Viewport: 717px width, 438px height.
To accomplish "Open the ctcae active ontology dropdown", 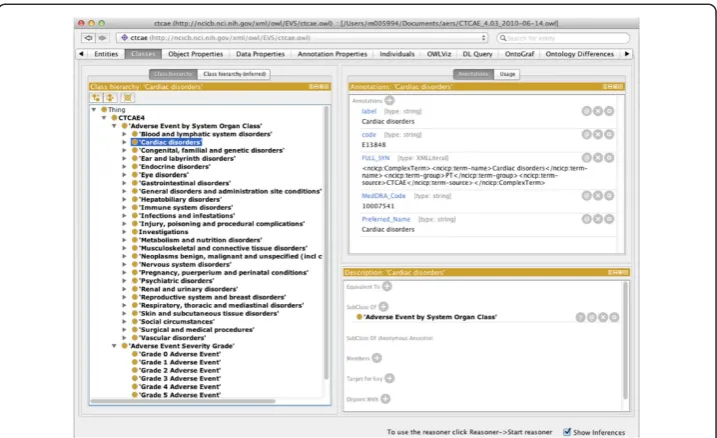I will pyautogui.click(x=302, y=38).
